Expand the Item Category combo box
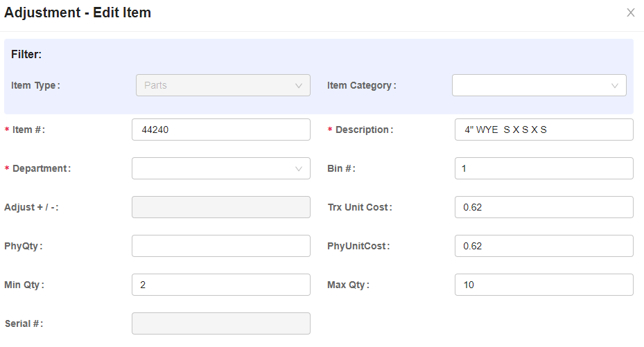The image size is (644, 347). pos(538,86)
